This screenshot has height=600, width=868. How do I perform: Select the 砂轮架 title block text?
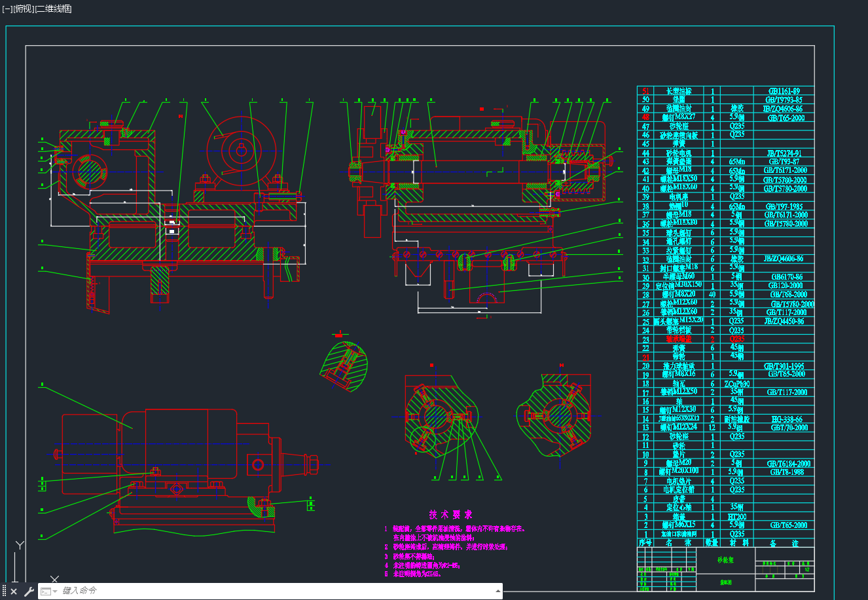click(x=726, y=561)
